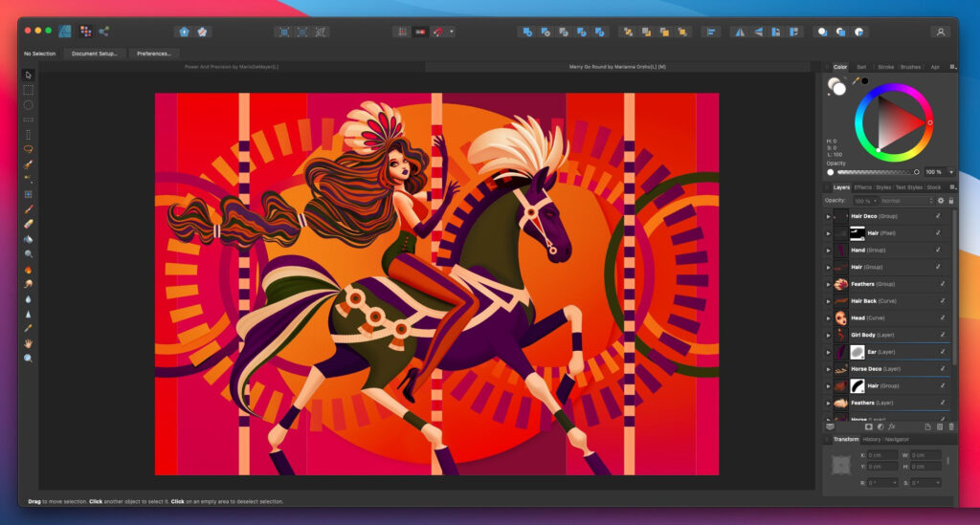Open the Alignment options icon
Screen dimensions: 980x525
pyautogui.click(x=711, y=32)
